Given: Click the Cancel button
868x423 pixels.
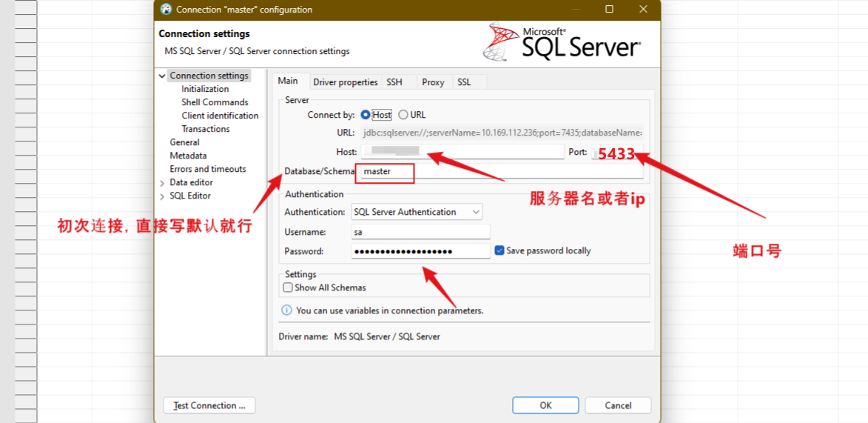Looking at the screenshot, I should 619,405.
